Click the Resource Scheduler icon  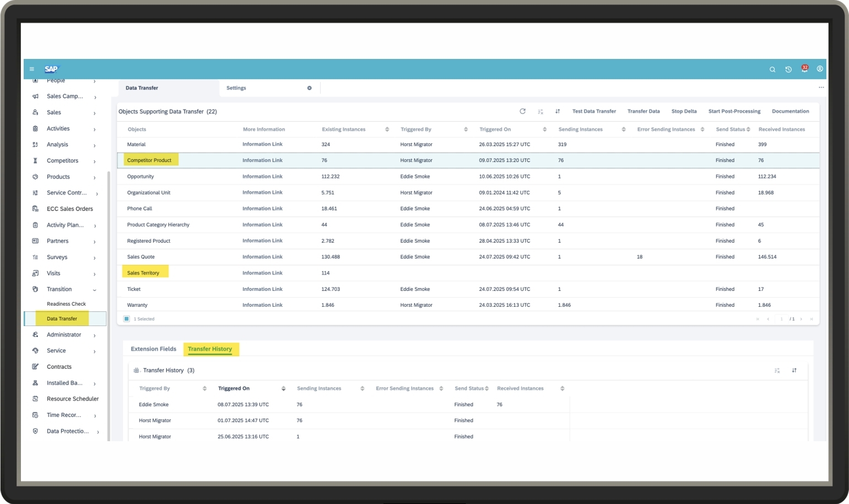coord(35,399)
